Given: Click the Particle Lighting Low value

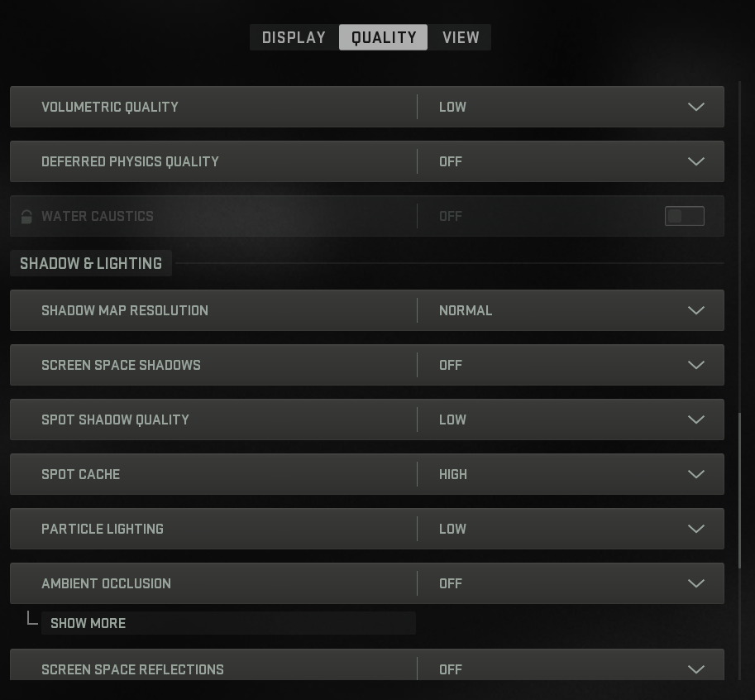Looking at the screenshot, I should click(x=452, y=529).
